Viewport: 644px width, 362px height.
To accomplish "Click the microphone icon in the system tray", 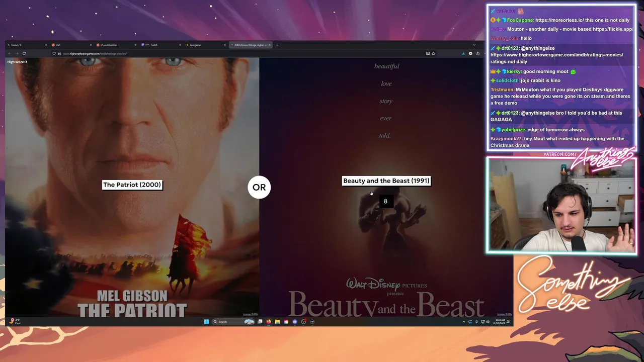I will click(476, 322).
